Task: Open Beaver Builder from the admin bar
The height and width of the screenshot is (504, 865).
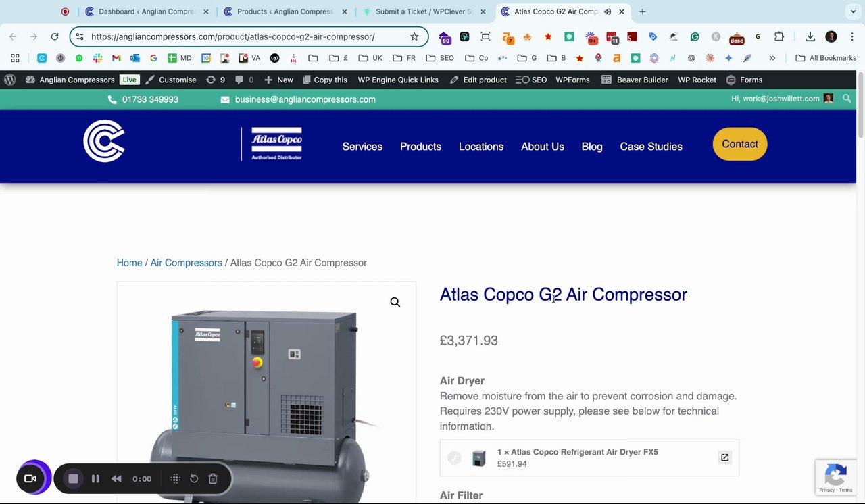Action: click(x=635, y=80)
